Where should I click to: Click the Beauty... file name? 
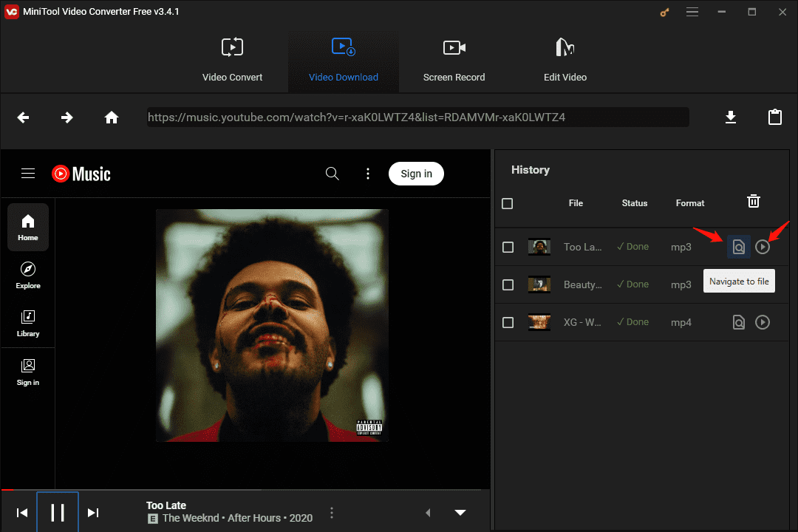(x=583, y=284)
